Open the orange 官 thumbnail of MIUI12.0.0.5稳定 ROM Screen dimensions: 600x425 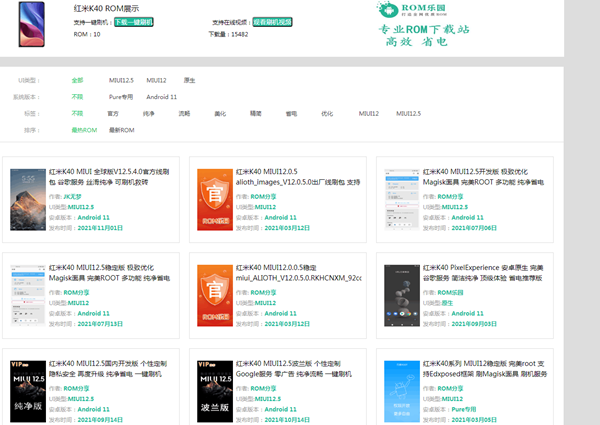[215, 296]
